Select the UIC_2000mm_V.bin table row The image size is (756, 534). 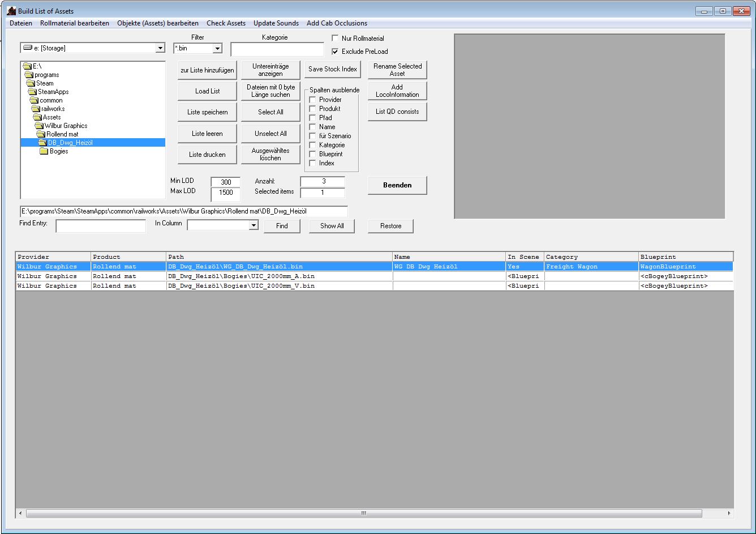(374, 286)
